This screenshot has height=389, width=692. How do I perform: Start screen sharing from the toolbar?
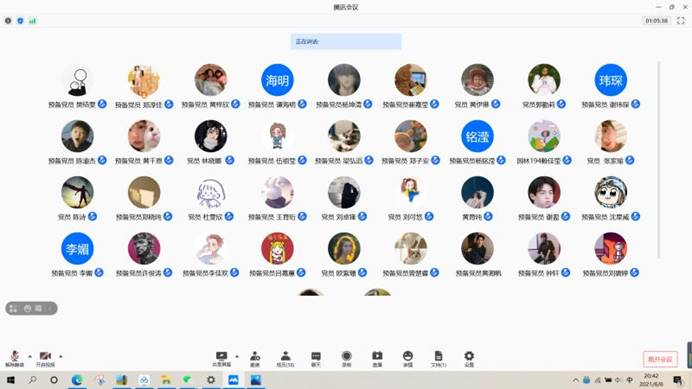pos(222,359)
